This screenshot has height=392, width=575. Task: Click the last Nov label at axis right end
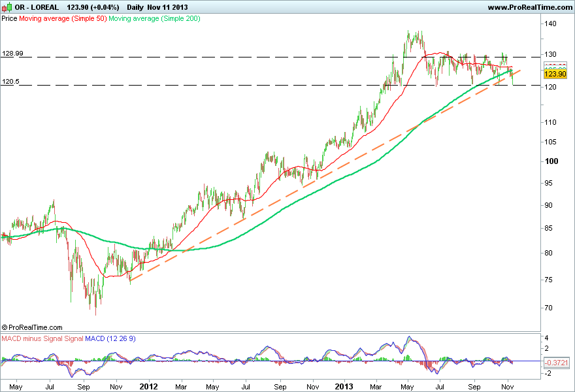pos(508,387)
